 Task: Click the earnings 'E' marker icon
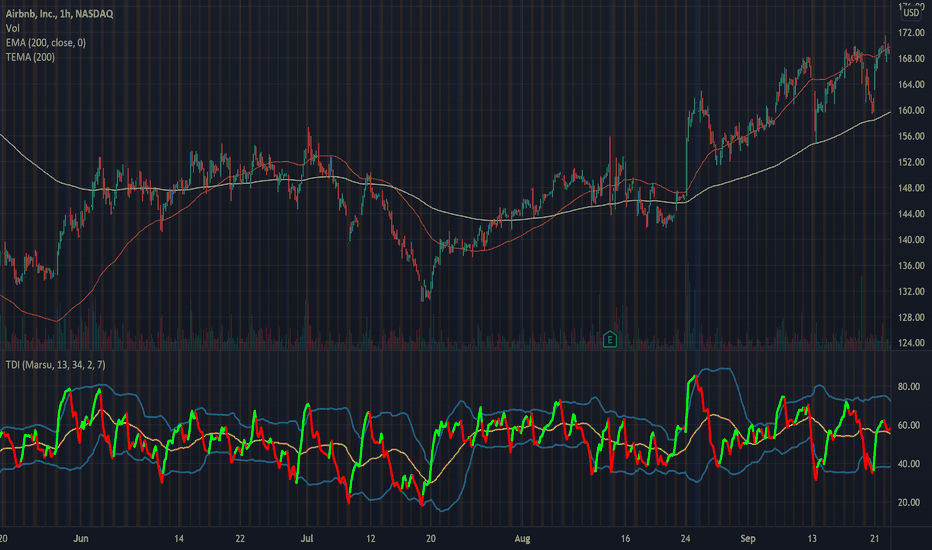(609, 340)
